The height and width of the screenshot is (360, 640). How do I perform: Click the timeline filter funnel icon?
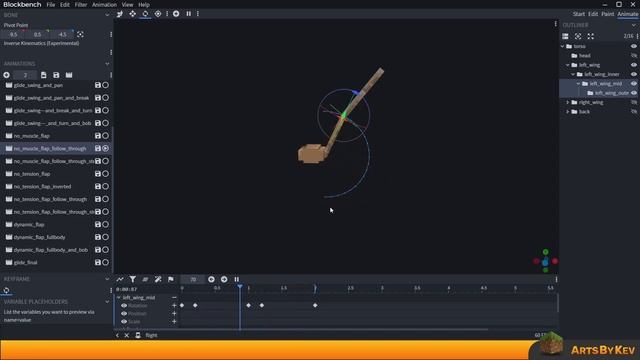pos(133,280)
